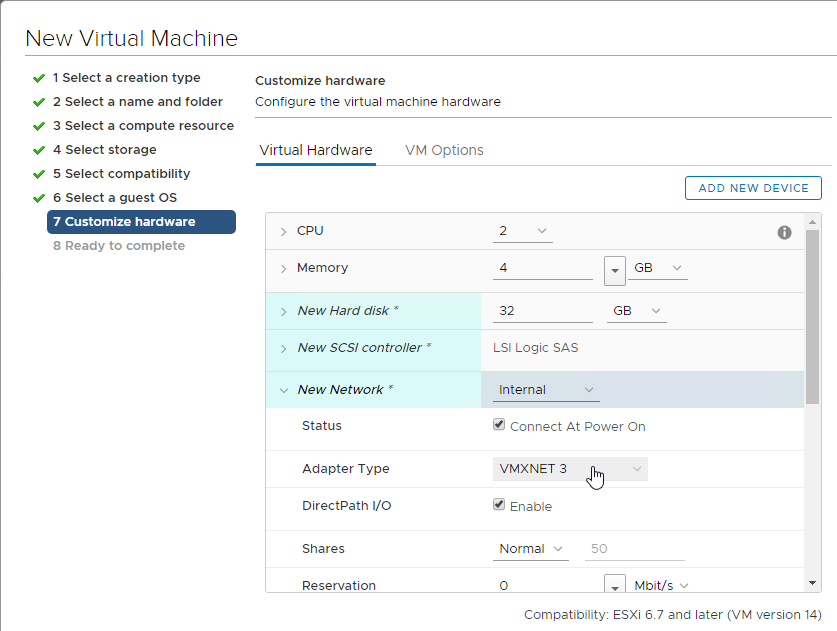837x631 pixels.
Task: Click the CPU info icon
Action: pyautogui.click(x=784, y=232)
